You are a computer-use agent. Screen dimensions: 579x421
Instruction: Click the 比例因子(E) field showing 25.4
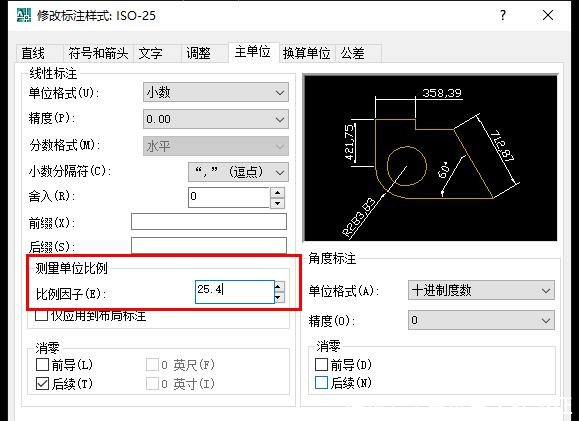pyautogui.click(x=234, y=292)
